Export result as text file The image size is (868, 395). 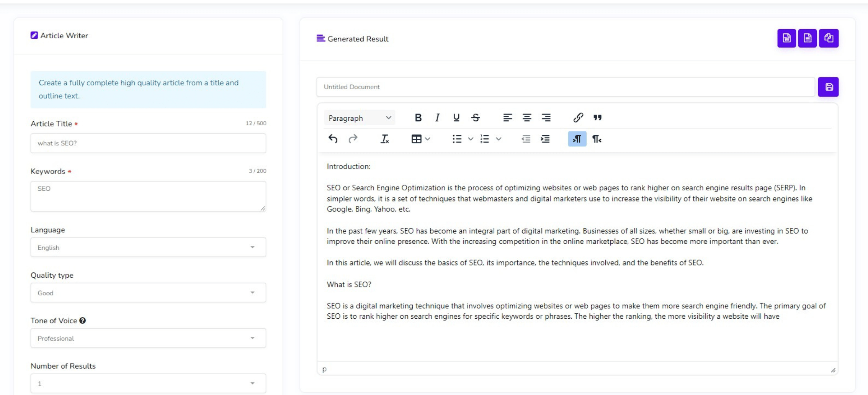pyautogui.click(x=807, y=38)
